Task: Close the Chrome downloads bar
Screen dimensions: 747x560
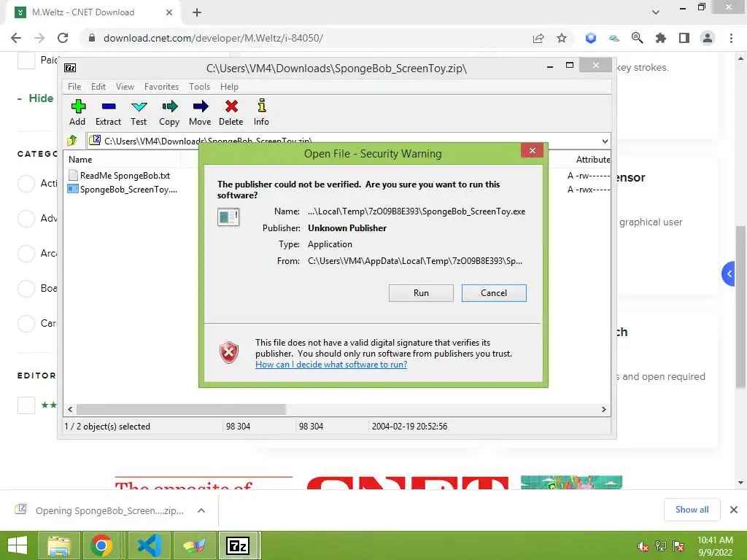Action: pyautogui.click(x=734, y=510)
